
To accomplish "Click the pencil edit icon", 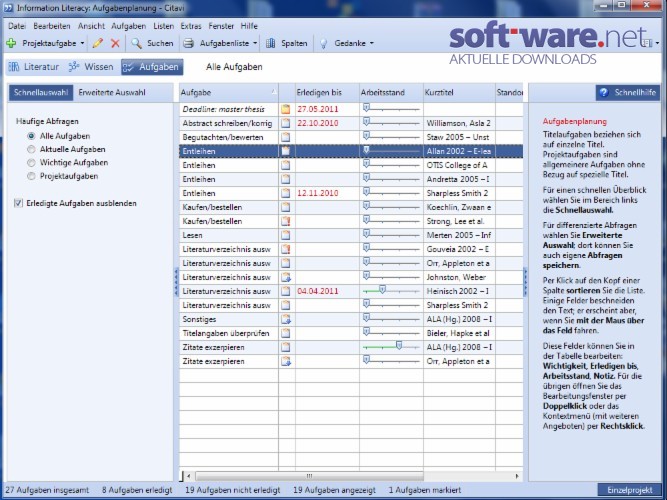I will point(98,43).
